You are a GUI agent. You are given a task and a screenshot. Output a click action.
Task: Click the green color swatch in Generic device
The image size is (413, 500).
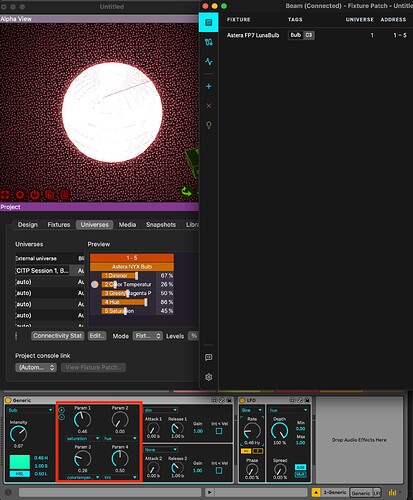[x=20, y=462]
